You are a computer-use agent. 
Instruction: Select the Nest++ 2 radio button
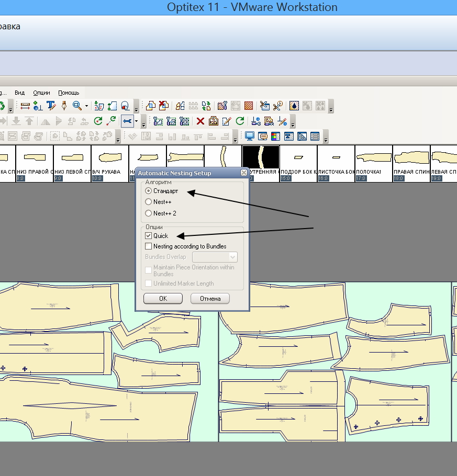point(149,213)
